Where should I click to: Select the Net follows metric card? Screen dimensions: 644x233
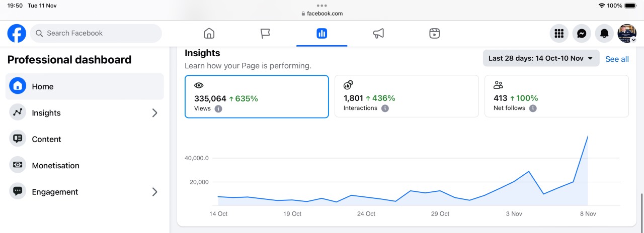556,96
